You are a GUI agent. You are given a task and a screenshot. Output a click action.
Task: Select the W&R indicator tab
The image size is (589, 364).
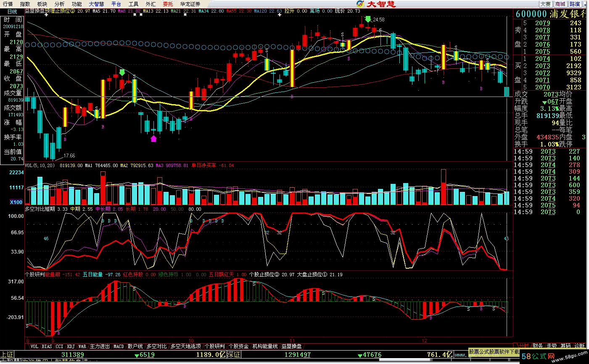click(x=82, y=346)
